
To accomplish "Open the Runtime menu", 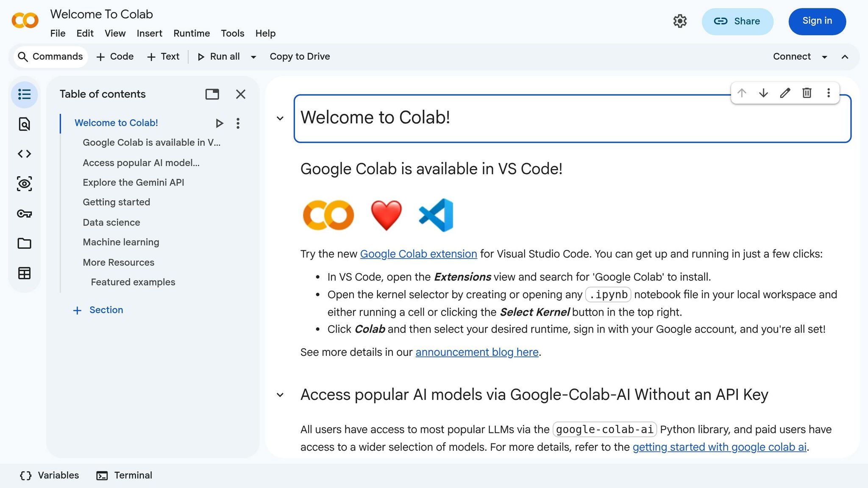I will click(x=192, y=33).
